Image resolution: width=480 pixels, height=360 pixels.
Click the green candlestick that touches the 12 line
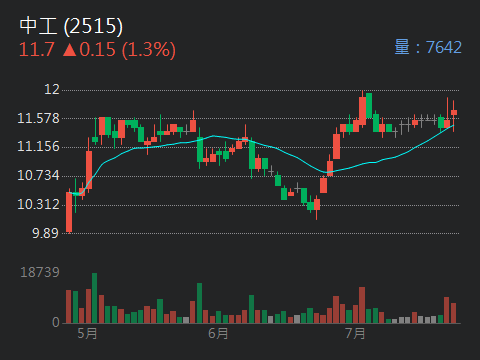(x=369, y=105)
